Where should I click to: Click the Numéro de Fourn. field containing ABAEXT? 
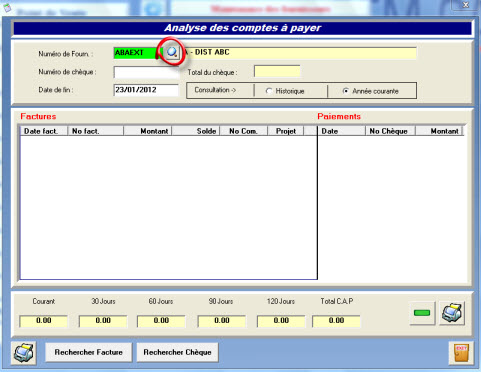(137, 53)
